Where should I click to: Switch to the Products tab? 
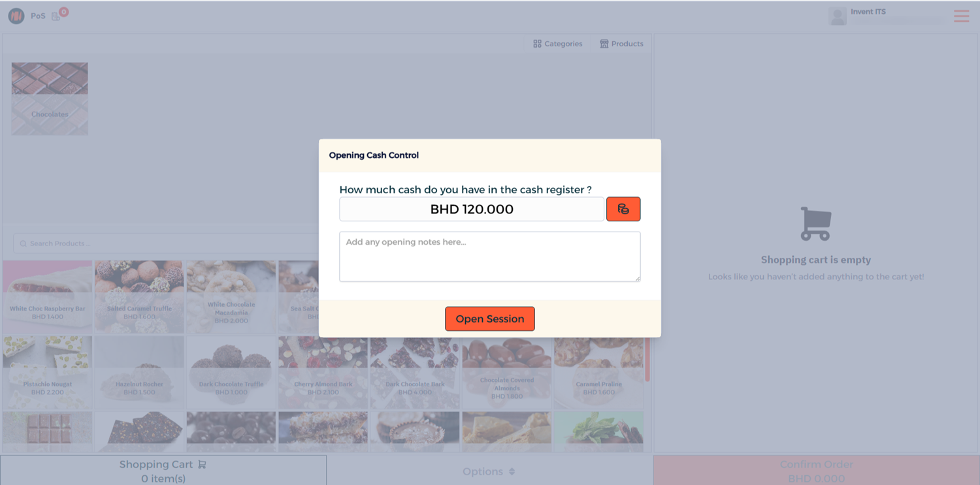(621, 44)
